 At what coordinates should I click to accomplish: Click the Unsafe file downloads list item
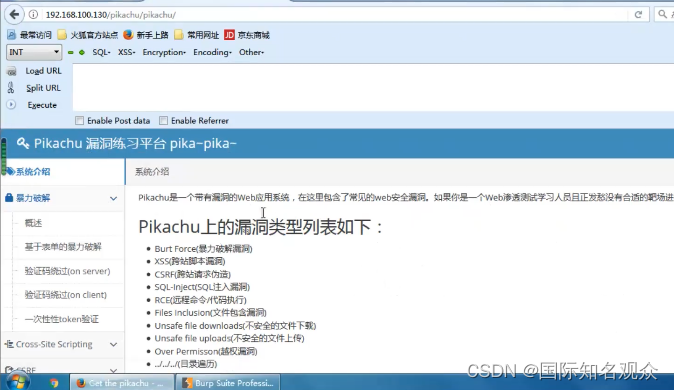click(x=235, y=326)
